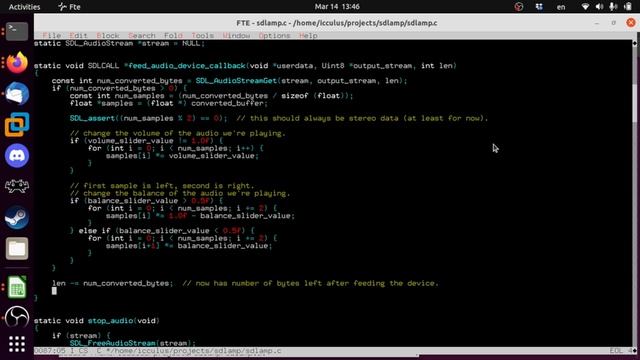Open the VirtualBox dock icon
The image size is (640, 360).
pos(17,124)
